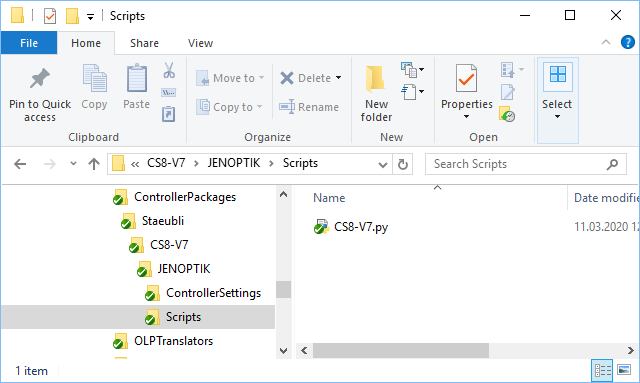640x383 pixels.
Task: Go up one folder level
Action: pyautogui.click(x=94, y=164)
